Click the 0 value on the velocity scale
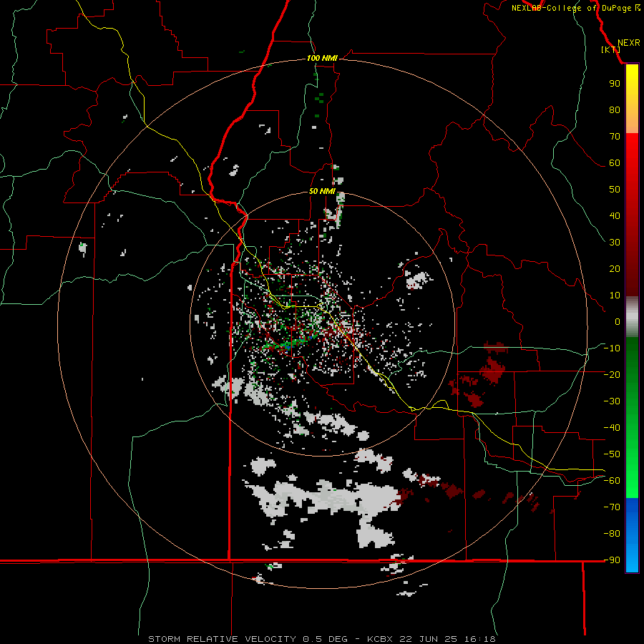Screen dimensions: 644x644 [618, 321]
